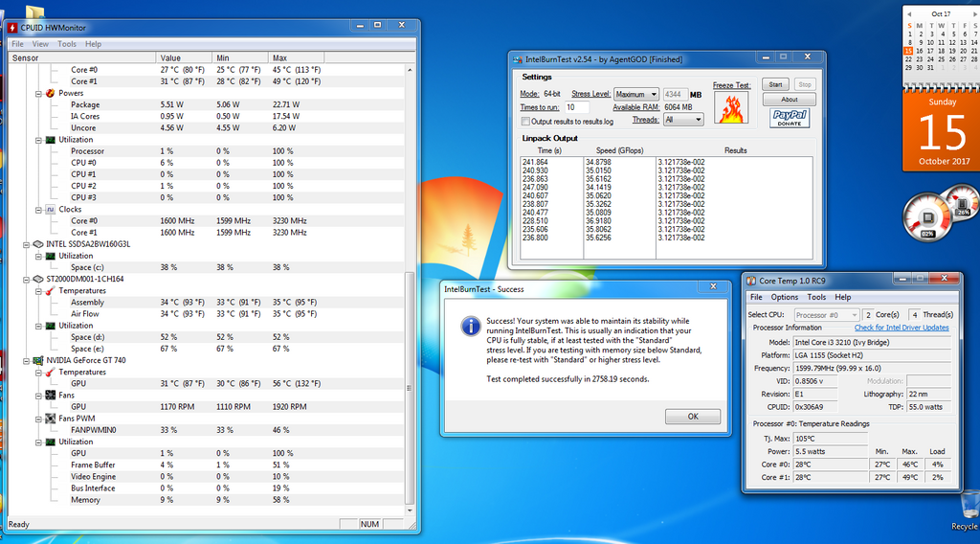The image size is (980, 544).
Task: Select the Air Flow temperature row
Action: [x=207, y=314]
